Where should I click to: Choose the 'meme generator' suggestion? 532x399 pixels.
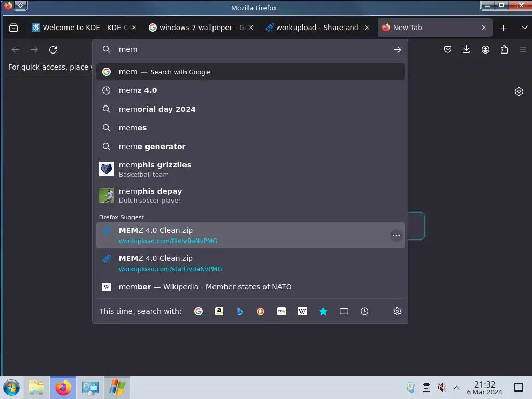pyautogui.click(x=250, y=147)
